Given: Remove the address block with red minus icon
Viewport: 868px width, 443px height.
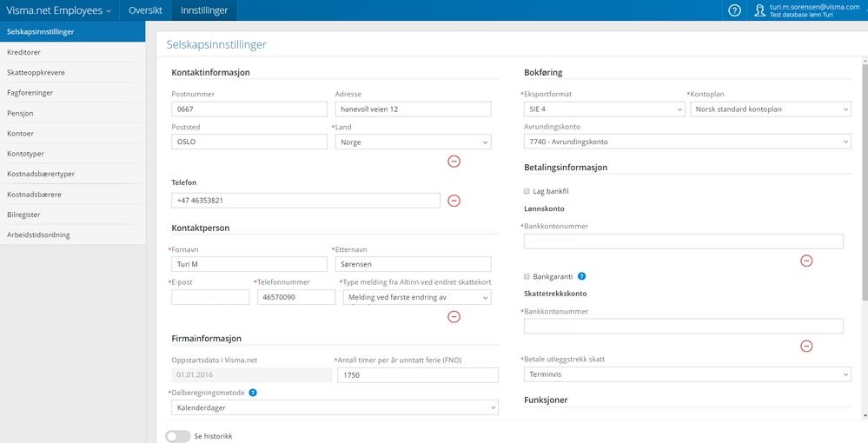Looking at the screenshot, I should click(454, 162).
